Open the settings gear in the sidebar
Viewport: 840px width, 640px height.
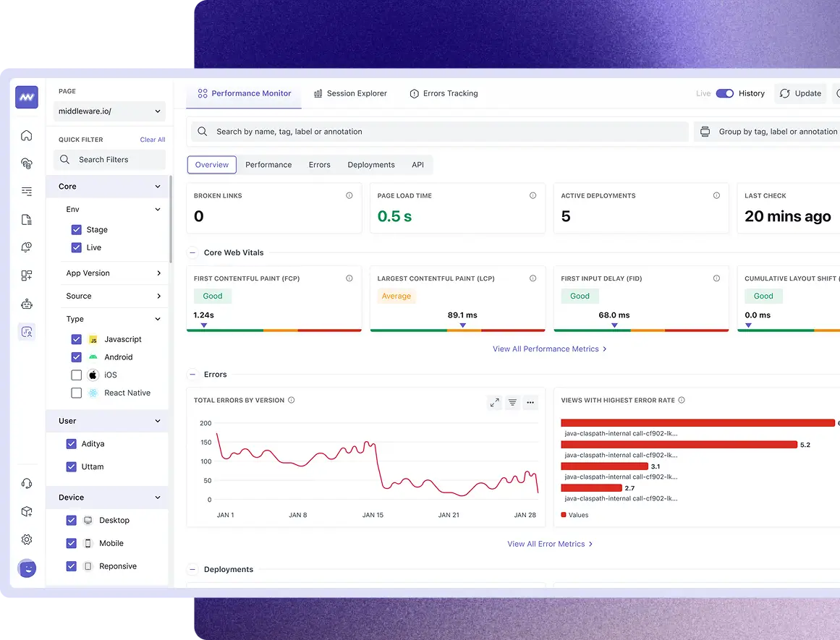pos(27,539)
